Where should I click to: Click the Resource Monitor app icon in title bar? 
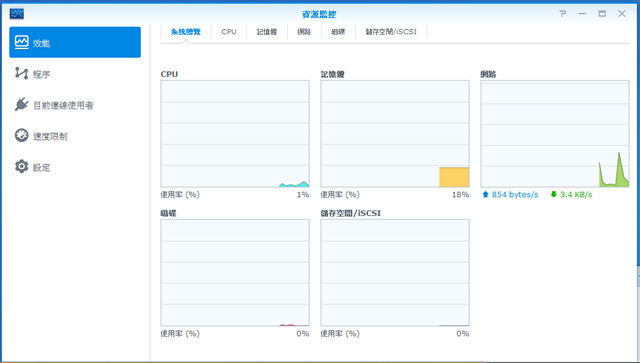pyautogui.click(x=17, y=14)
